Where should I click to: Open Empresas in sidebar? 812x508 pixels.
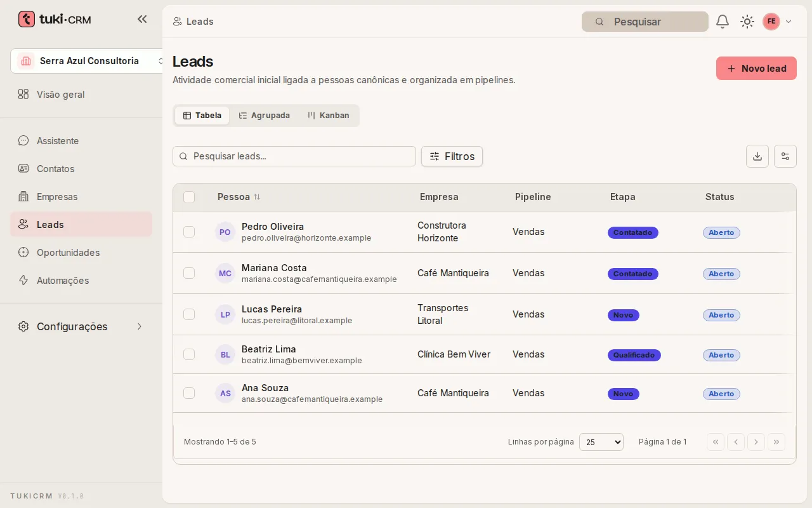(81, 197)
